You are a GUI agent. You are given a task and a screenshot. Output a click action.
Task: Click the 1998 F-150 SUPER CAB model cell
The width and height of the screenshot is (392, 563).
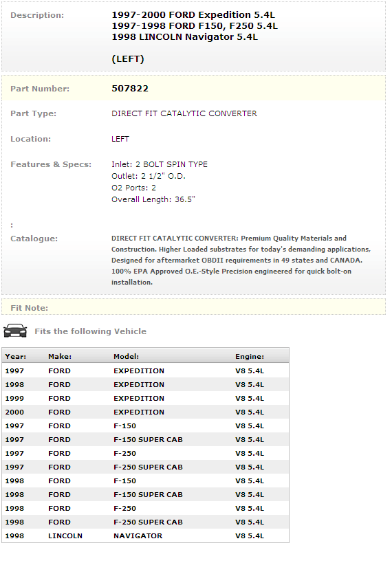[148, 494]
